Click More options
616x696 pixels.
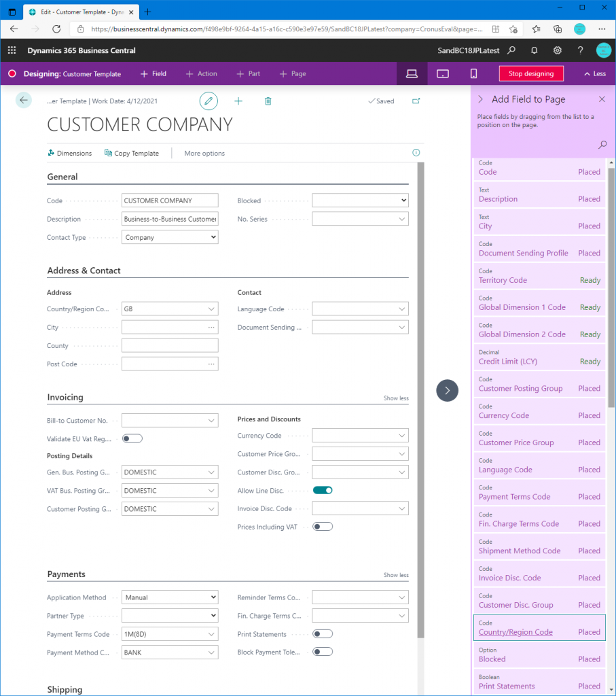pos(204,153)
